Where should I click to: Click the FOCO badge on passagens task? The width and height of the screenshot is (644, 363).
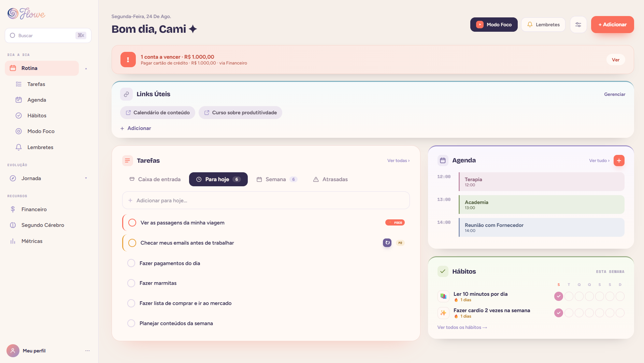[x=395, y=223]
